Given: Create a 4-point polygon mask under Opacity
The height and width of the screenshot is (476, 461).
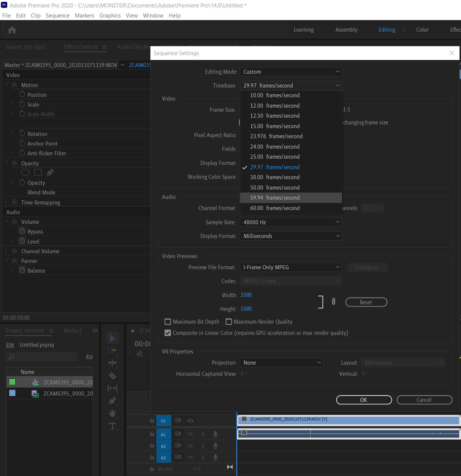Looking at the screenshot, I should [38, 172].
